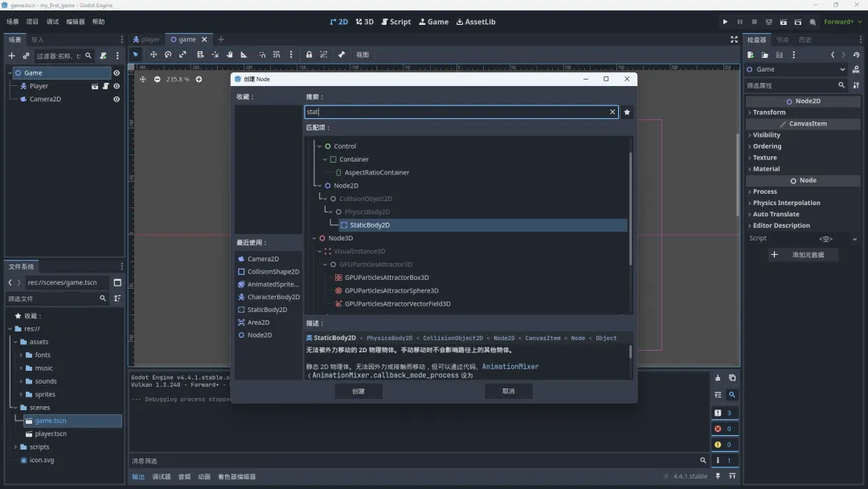This screenshot has height=489, width=868.
Task: Toggle grid snap in the 2D toolbar
Action: (276, 55)
